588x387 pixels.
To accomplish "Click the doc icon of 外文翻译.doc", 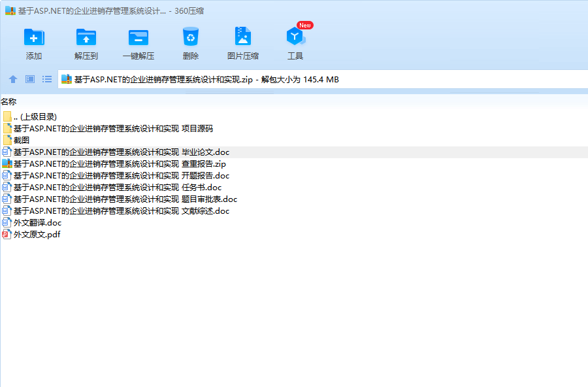I will (7, 223).
